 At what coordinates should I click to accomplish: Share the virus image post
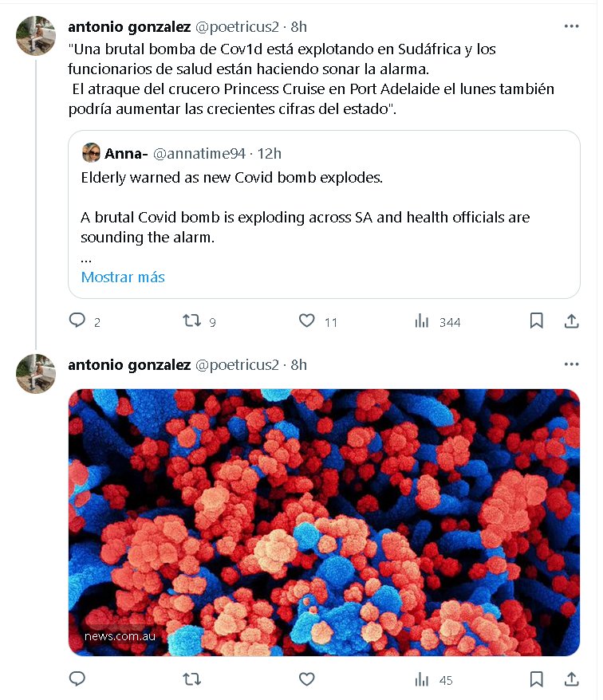(571, 679)
